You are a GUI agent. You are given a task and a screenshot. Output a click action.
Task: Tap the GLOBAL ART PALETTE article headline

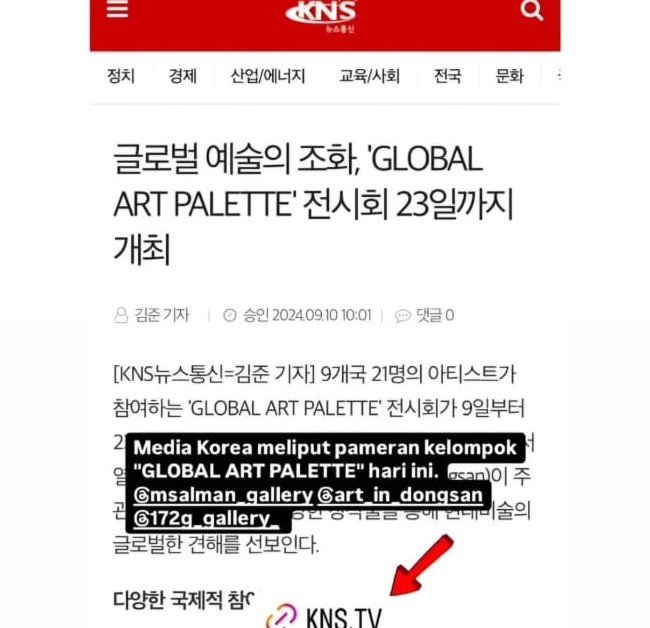[x=313, y=204]
